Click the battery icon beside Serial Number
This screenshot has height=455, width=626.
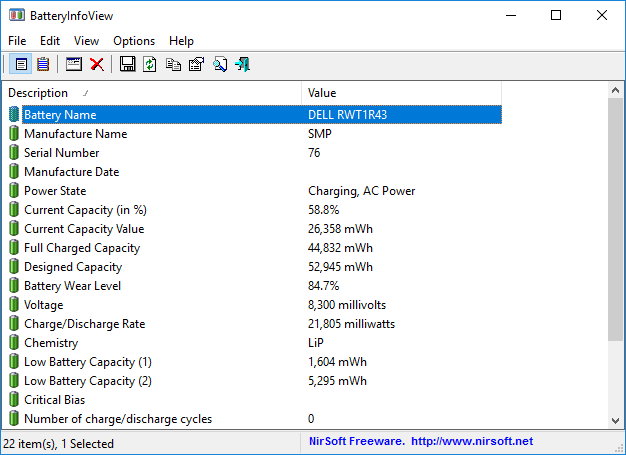14,153
